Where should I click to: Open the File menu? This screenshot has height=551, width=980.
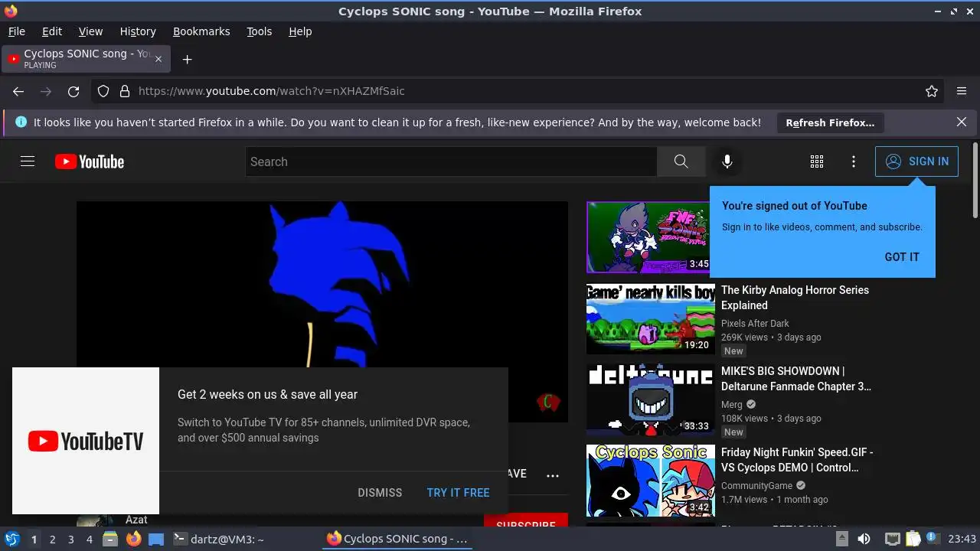click(16, 31)
